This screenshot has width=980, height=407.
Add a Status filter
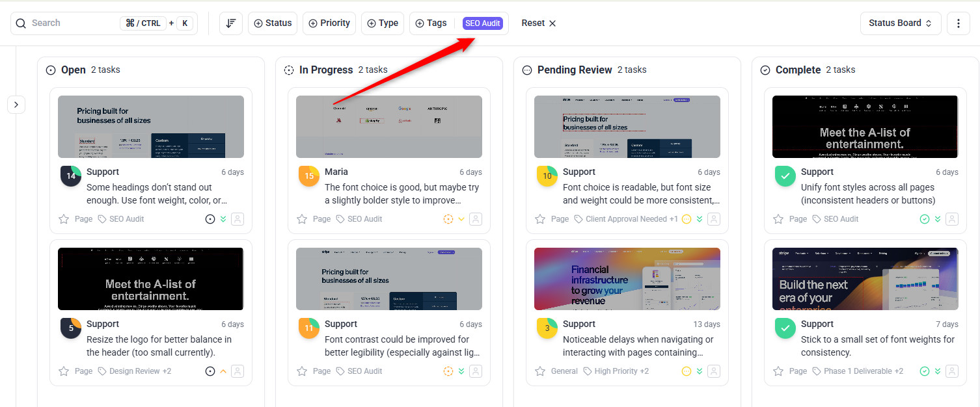(273, 23)
